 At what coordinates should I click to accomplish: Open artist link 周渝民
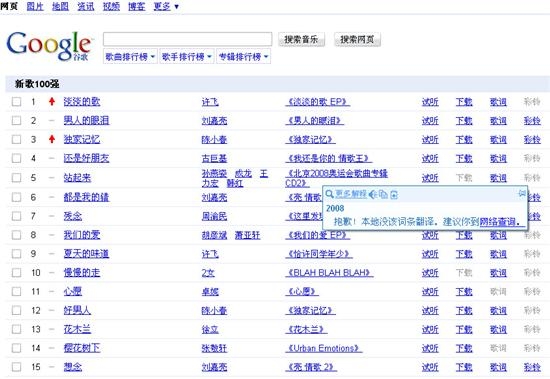pos(214,216)
